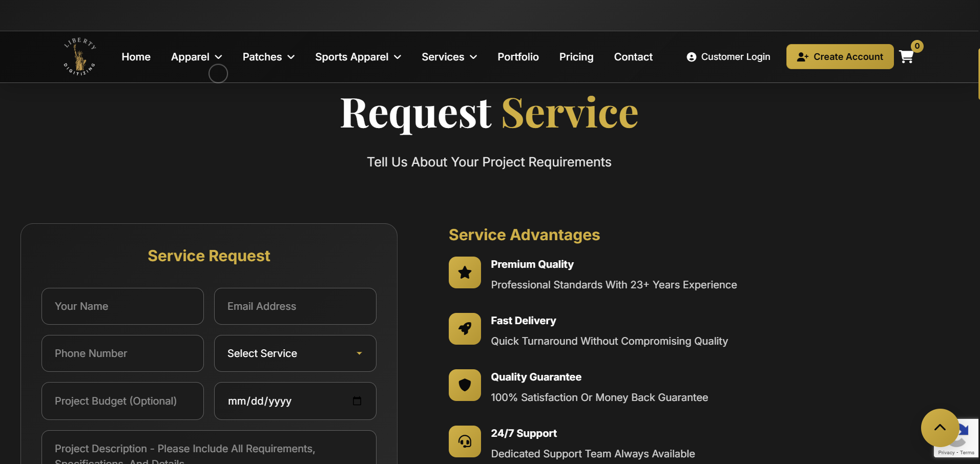Image resolution: width=980 pixels, height=464 pixels.
Task: Click the Fast Delivery rocket icon
Action: coord(464,328)
